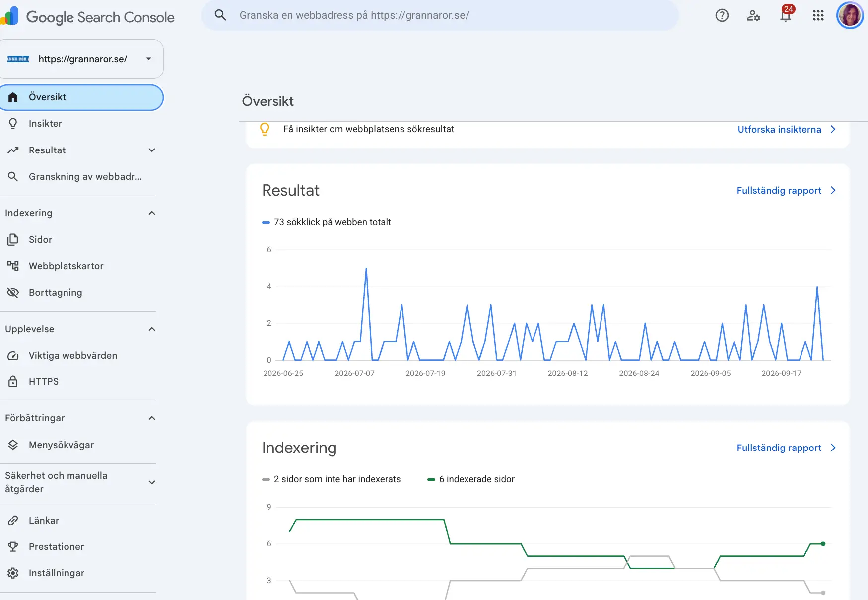Click the Inställningar gear icon

tap(13, 573)
